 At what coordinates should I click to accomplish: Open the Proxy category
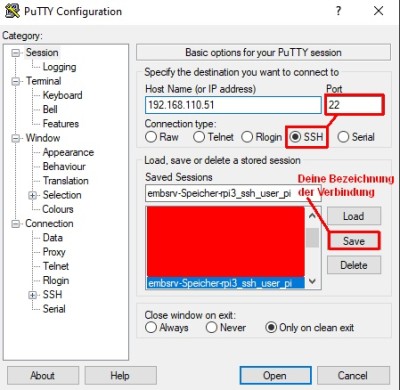coord(54,252)
